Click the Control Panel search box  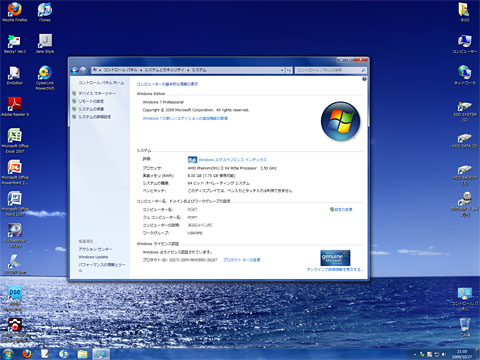(x=330, y=70)
